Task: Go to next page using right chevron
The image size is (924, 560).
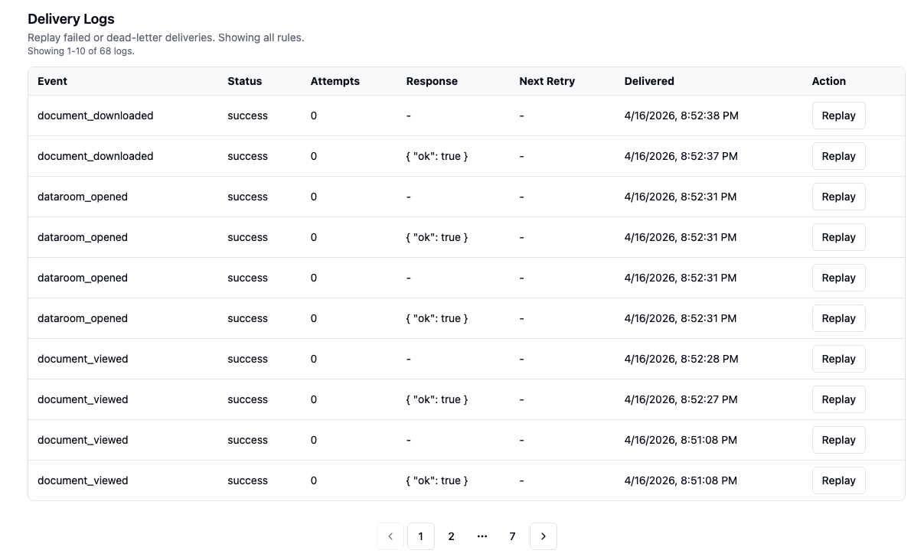Action: tap(543, 536)
